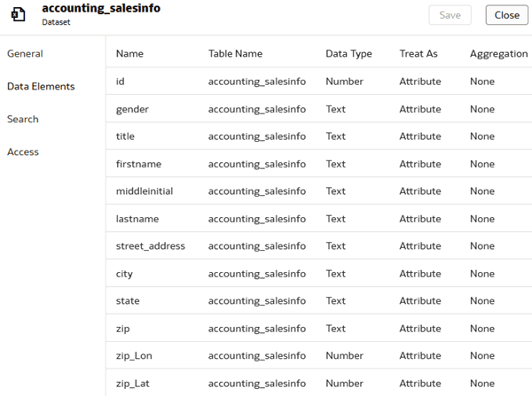The height and width of the screenshot is (396, 532).
Task: Click Aggregation value for zip_Lat row
Action: [482, 384]
